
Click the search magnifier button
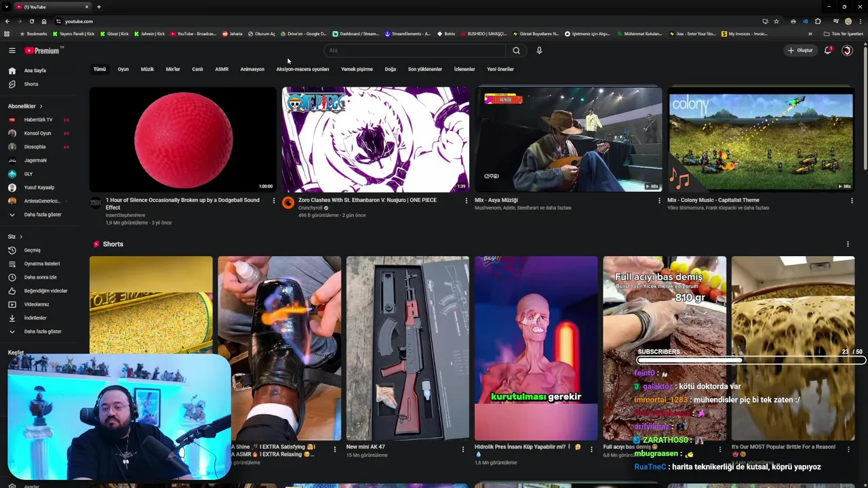click(x=516, y=50)
